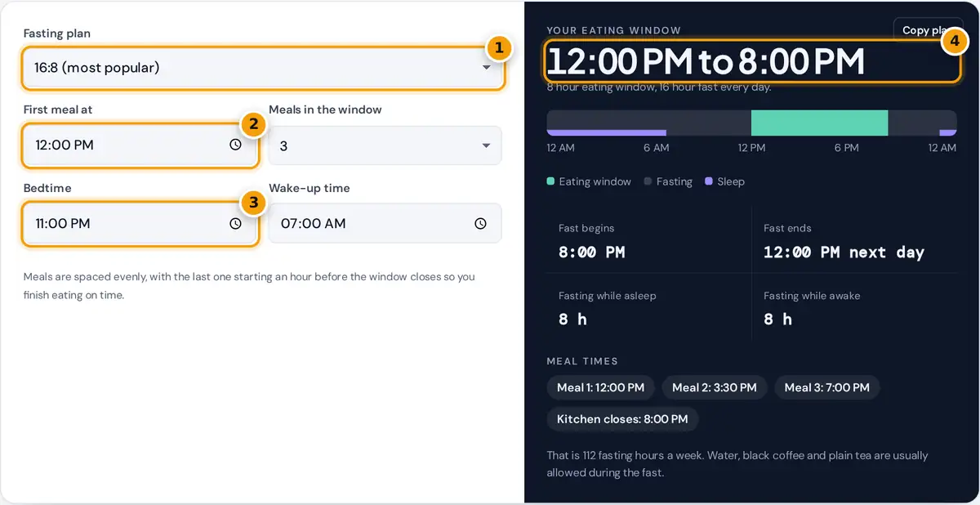The height and width of the screenshot is (505, 980).
Task: Expand the Fasting plan dropdown
Action: [263, 68]
